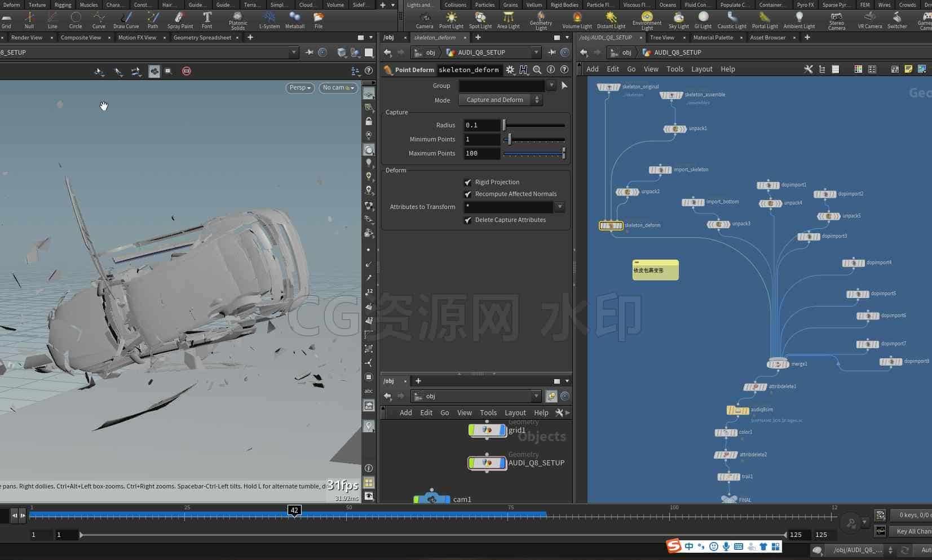Show node info for Point Deform
Viewport: 932px width, 560px height.
point(551,70)
